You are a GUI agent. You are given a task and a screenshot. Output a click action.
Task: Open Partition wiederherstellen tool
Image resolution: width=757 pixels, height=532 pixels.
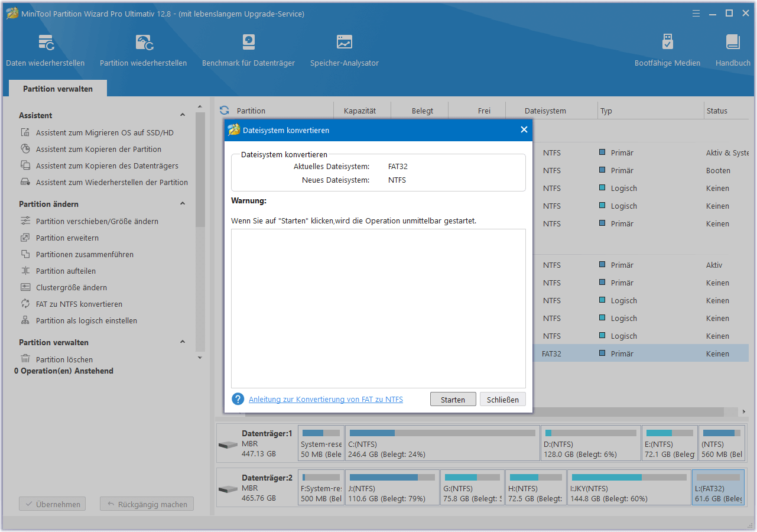point(143,50)
